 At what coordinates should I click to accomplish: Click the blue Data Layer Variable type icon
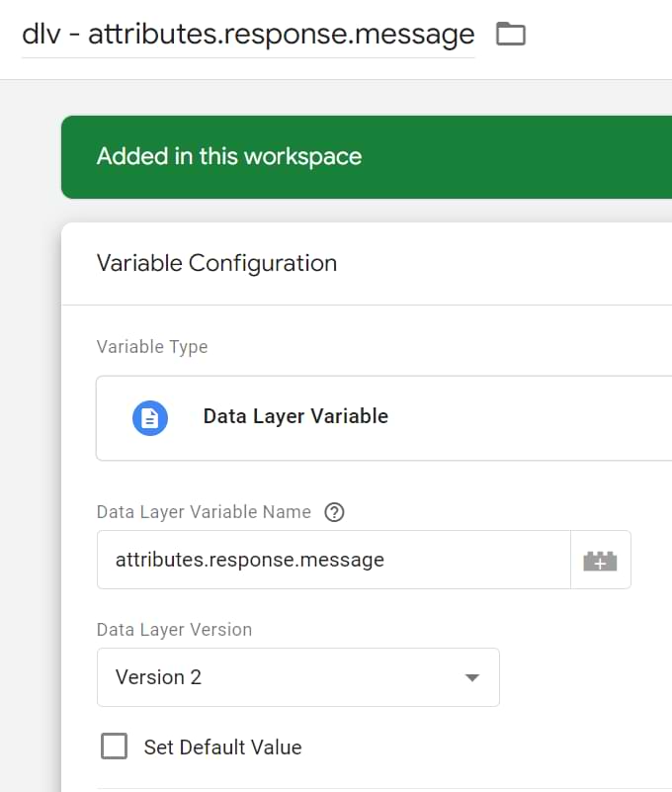click(x=150, y=417)
